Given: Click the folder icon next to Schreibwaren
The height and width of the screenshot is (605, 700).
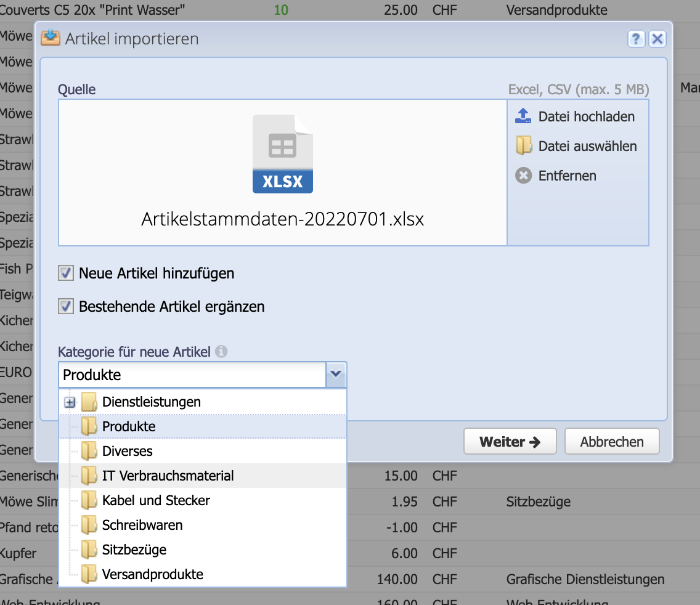Looking at the screenshot, I should pos(90,524).
